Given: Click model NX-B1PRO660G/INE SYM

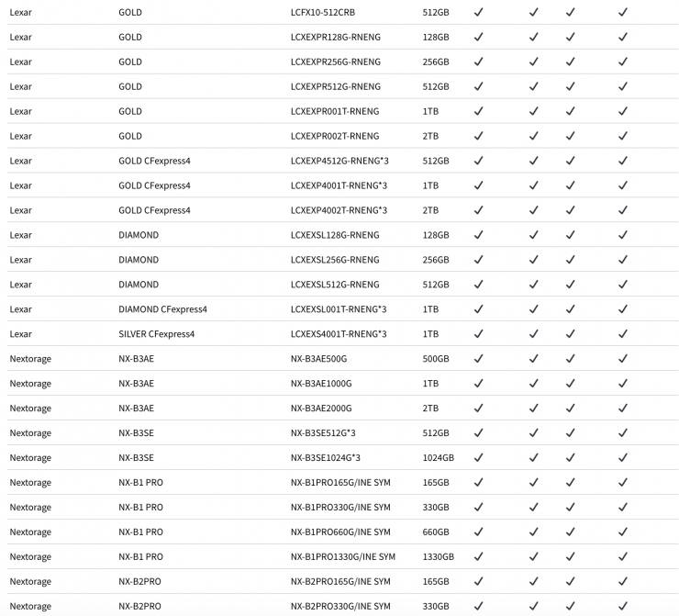Looking at the screenshot, I should [340, 532].
